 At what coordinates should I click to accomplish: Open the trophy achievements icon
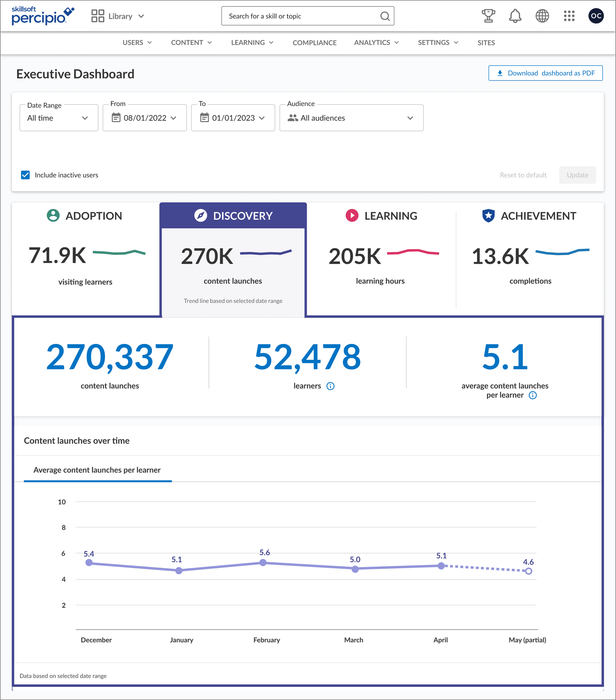488,16
